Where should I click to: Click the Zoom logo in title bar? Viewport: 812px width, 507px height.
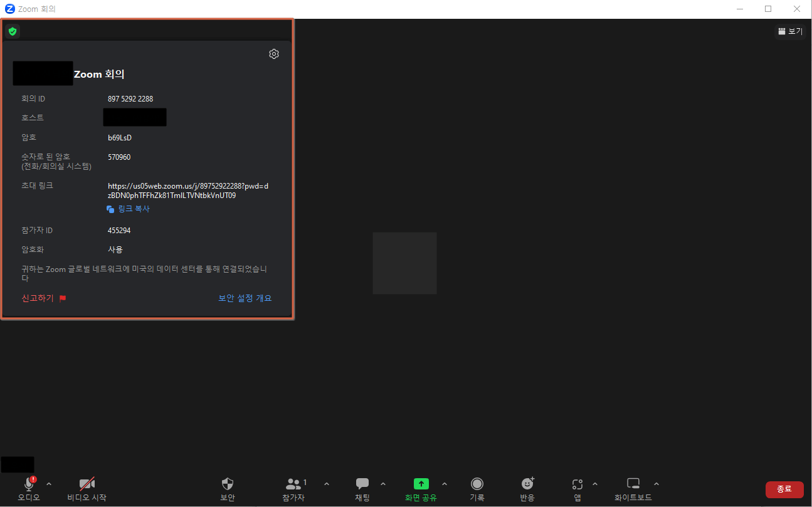pyautogui.click(x=10, y=9)
